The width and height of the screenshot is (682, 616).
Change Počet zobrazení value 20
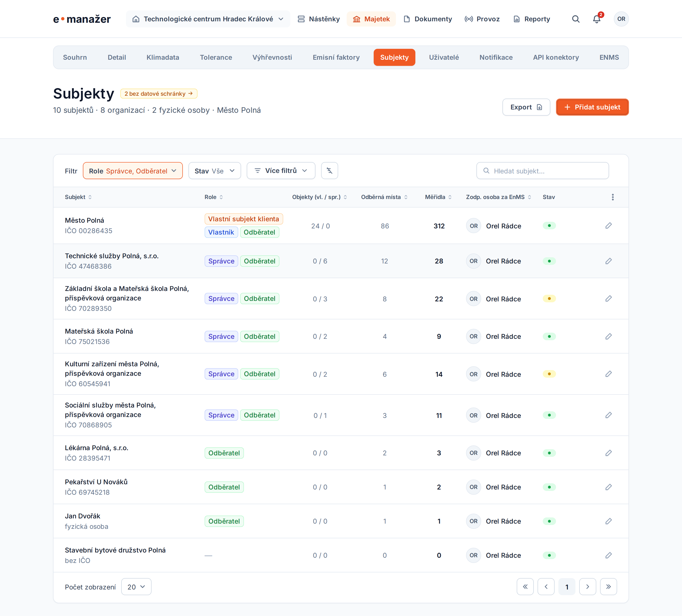click(136, 587)
